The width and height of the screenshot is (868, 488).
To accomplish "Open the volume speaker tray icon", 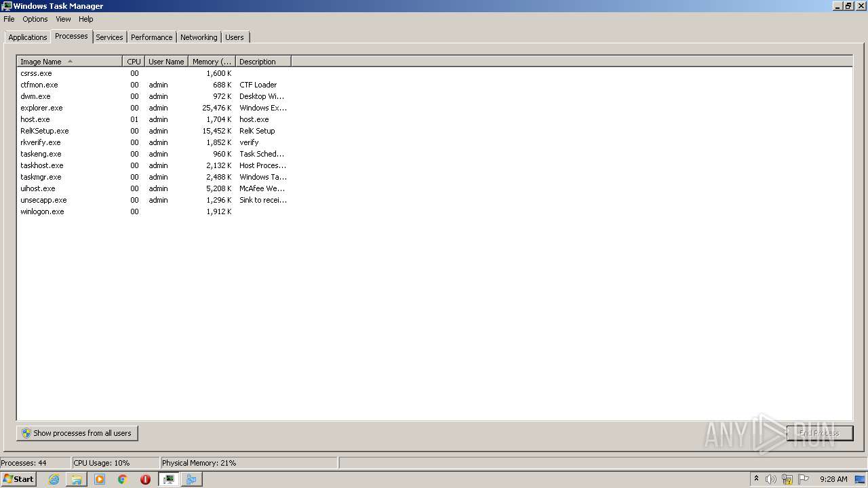I will coord(771,479).
